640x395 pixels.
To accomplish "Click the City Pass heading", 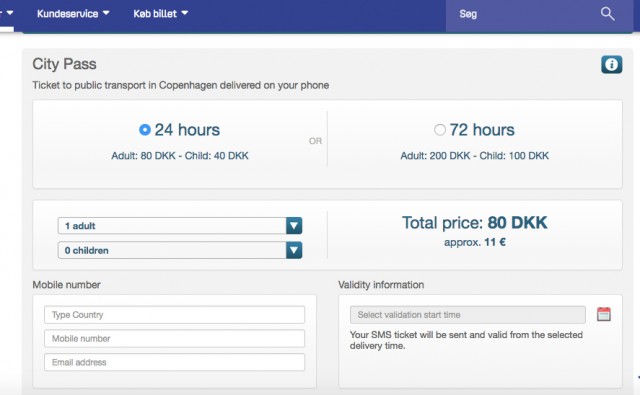I will click(64, 64).
